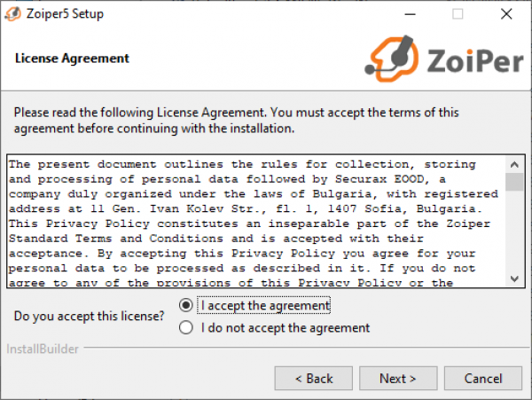Click the 'Zoiper5 Setup' window title text

(65, 14)
